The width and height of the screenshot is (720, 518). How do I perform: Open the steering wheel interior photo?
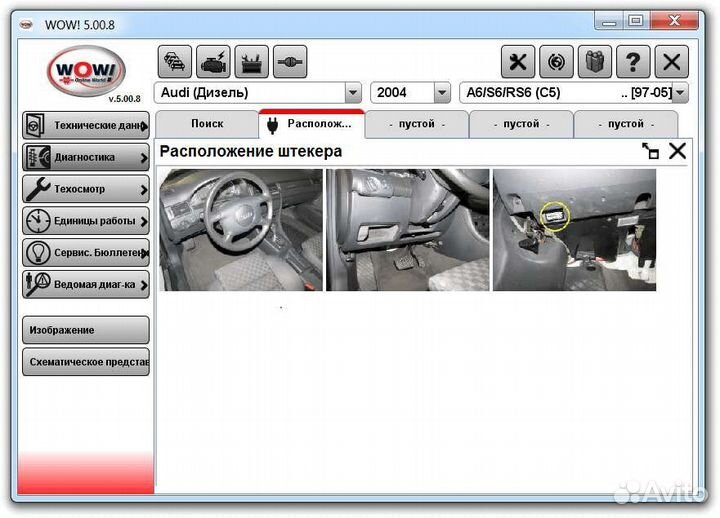241,230
